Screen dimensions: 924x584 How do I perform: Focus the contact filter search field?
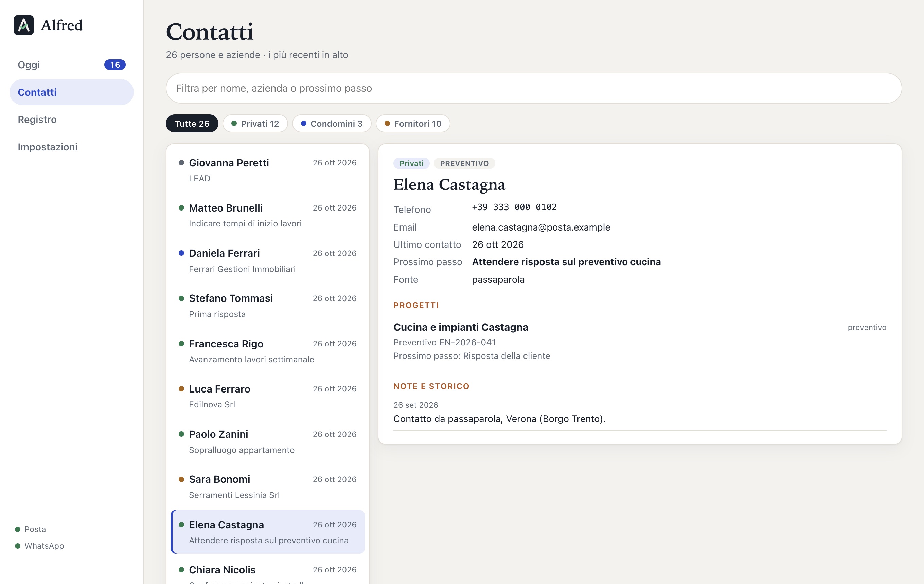(x=533, y=88)
